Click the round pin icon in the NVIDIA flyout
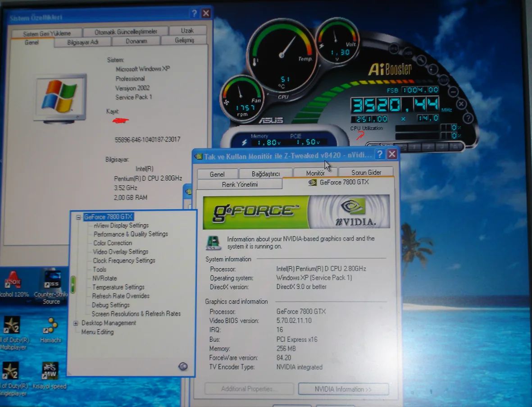 click(x=183, y=366)
